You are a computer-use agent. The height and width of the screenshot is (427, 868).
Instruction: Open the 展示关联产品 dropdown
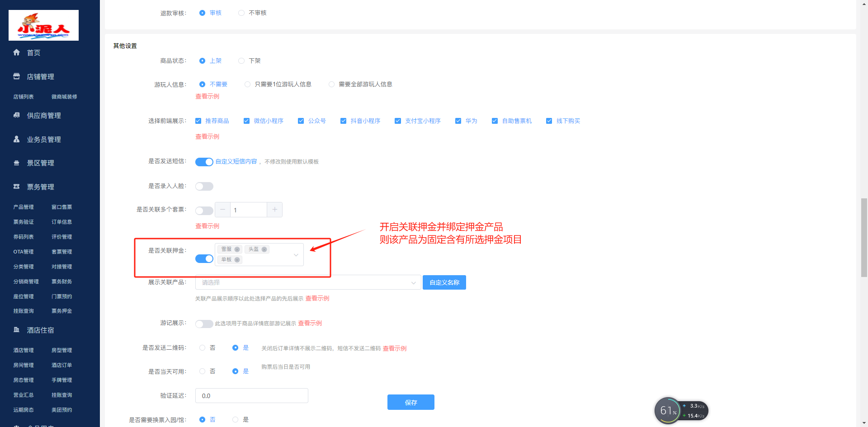pyautogui.click(x=307, y=282)
